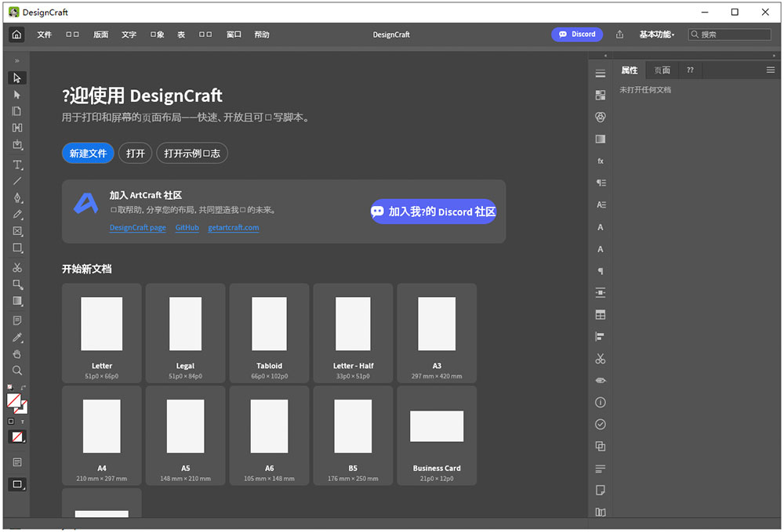784x532 pixels.
Task: Select the Direct Selection tool
Action: (x=17, y=94)
